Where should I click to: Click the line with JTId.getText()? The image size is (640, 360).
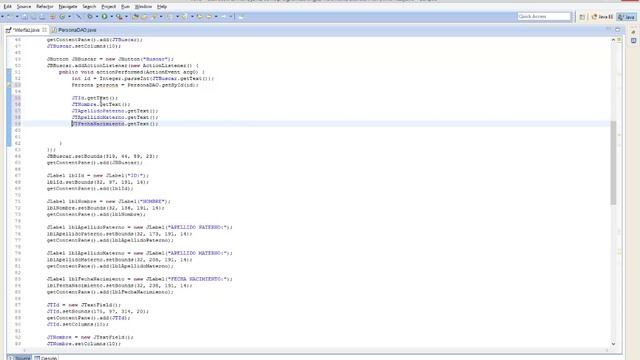pos(95,98)
